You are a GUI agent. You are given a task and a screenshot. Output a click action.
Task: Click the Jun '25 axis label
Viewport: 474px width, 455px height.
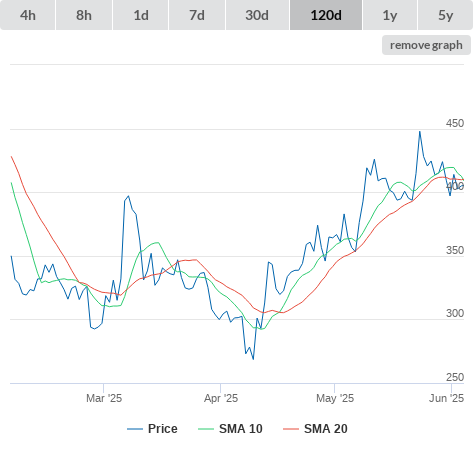(446, 398)
